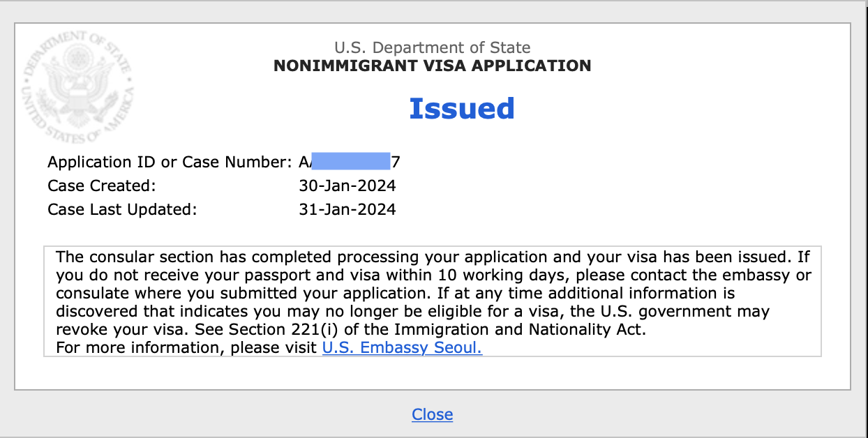Click the trailing digit 7 of case number
Viewport: 868px width, 438px height.
tap(396, 163)
